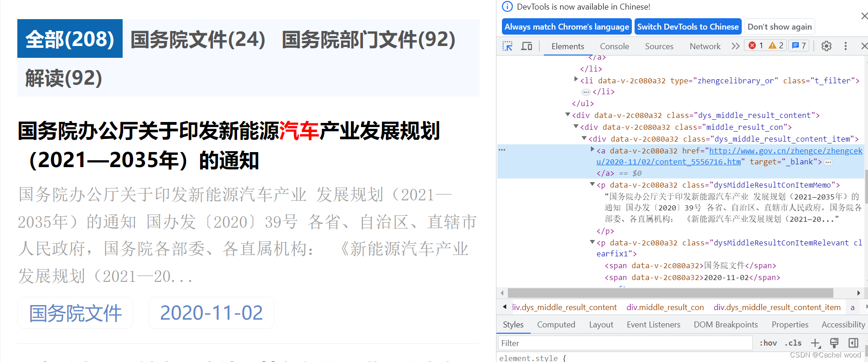Screen dimensions: 868x362
Task: Open the Styles pane tab
Action: (513, 324)
